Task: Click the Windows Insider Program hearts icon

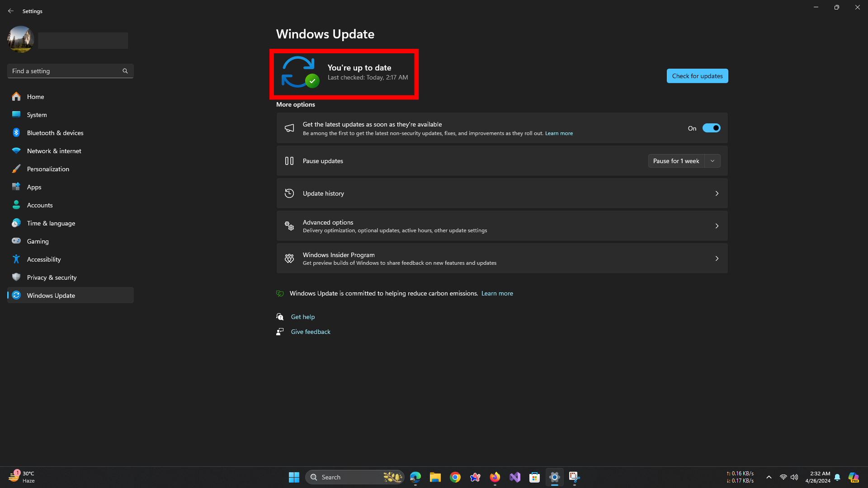Action: (289, 258)
